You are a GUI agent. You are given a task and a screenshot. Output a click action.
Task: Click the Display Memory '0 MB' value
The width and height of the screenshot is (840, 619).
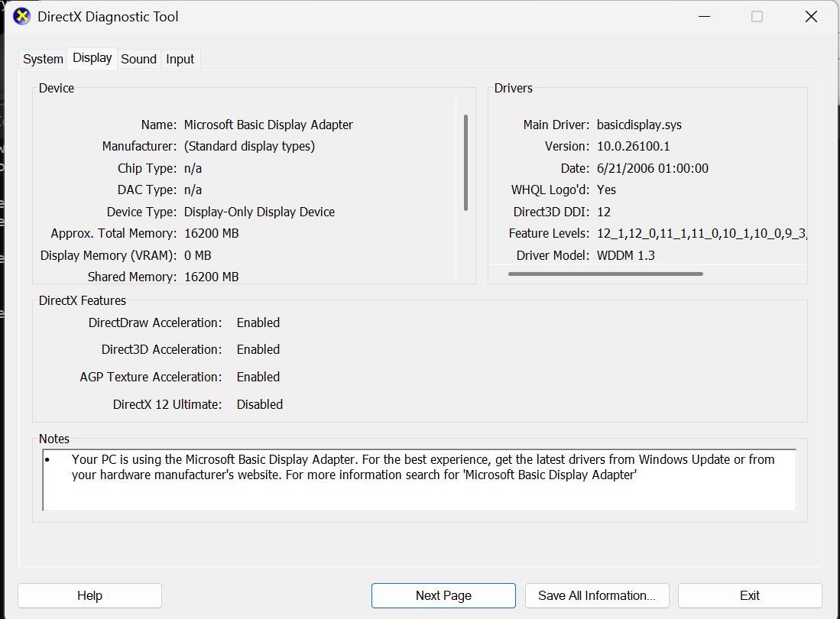tap(198, 255)
